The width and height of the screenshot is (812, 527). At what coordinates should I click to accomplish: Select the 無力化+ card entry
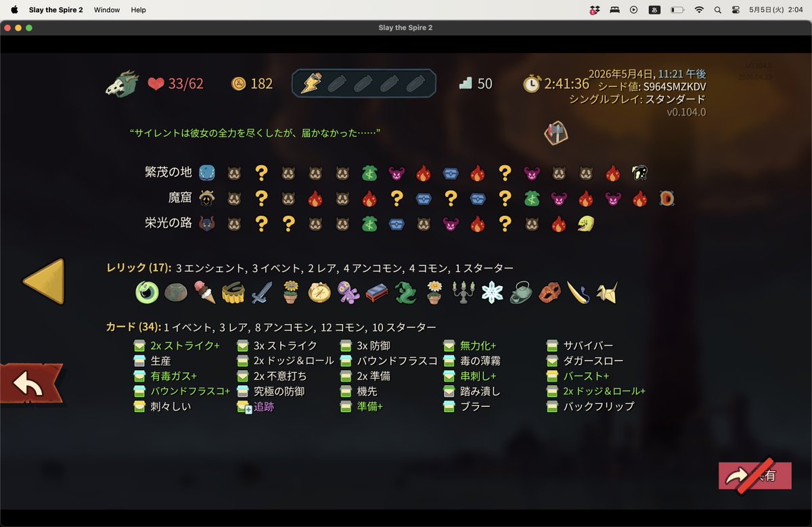[x=470, y=345]
